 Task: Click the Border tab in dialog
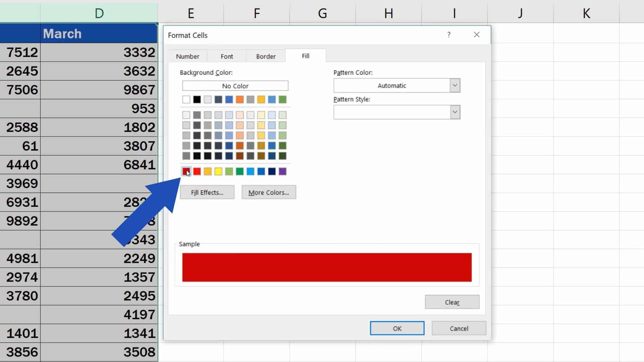(266, 56)
